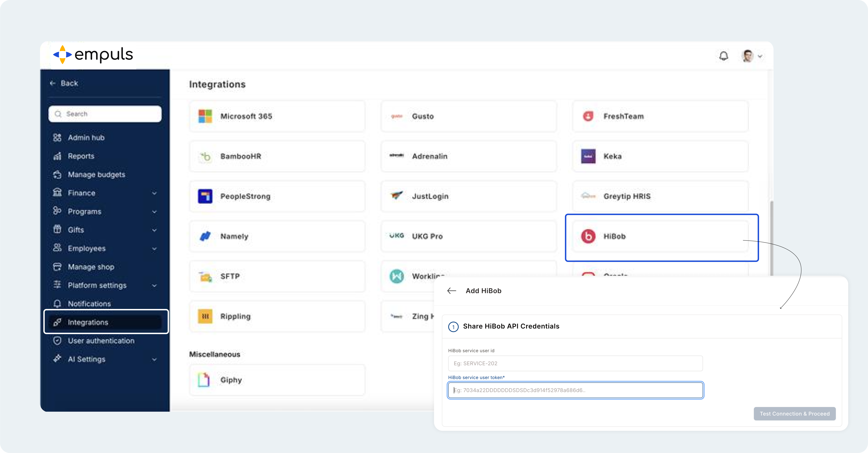
Task: Click Test Connection & Proceed button
Action: pyautogui.click(x=795, y=414)
